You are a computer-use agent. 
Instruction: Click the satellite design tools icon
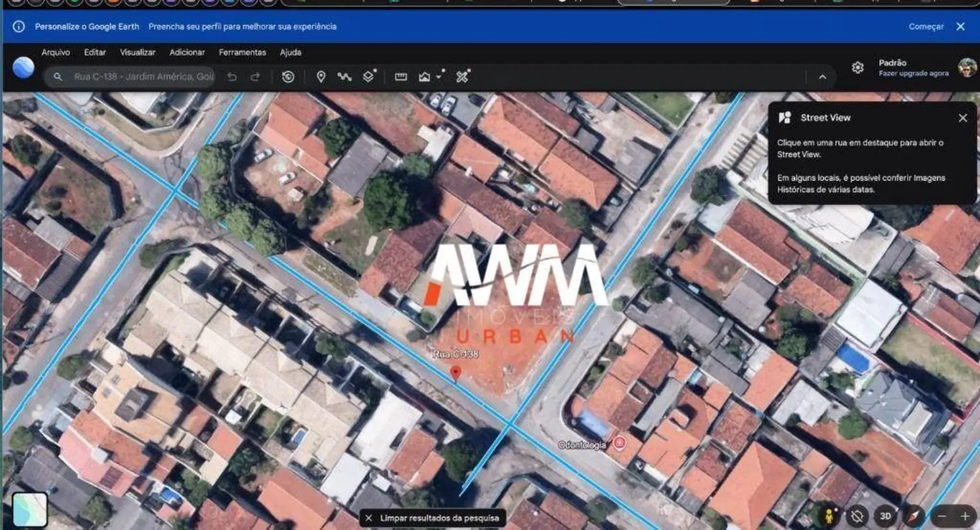coord(463,76)
